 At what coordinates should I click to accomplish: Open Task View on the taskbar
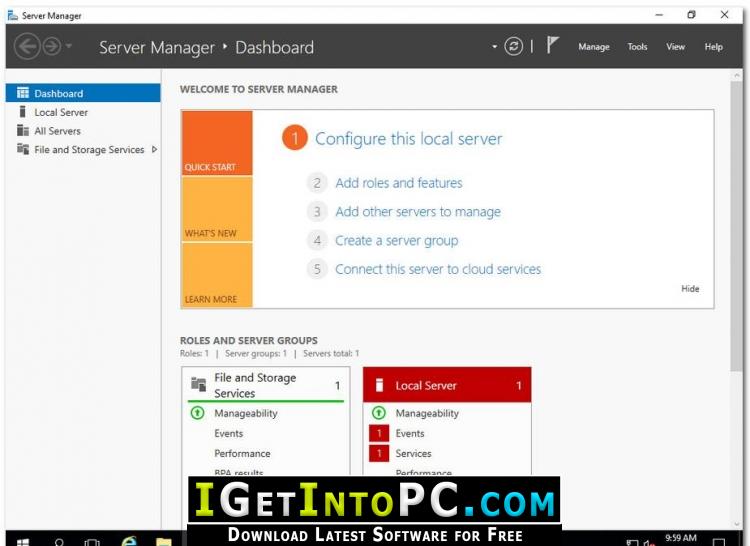pos(92,541)
